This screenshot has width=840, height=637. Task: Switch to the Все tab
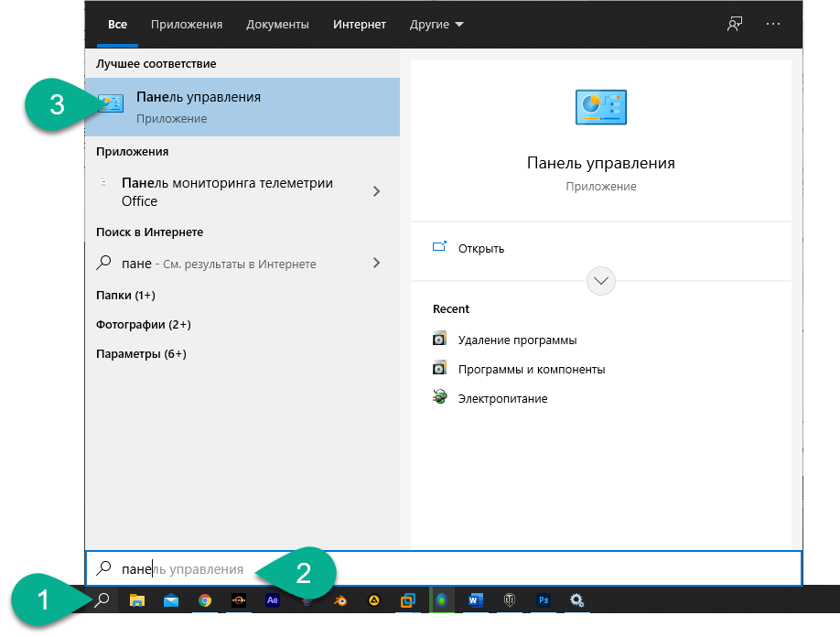pyautogui.click(x=117, y=24)
